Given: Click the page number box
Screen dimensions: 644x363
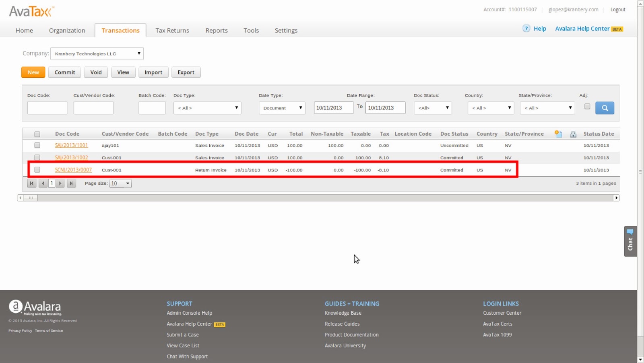Looking at the screenshot, I should pos(52,184).
